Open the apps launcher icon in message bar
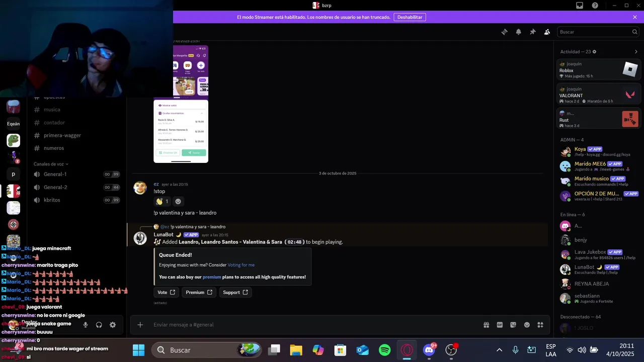 540,325
